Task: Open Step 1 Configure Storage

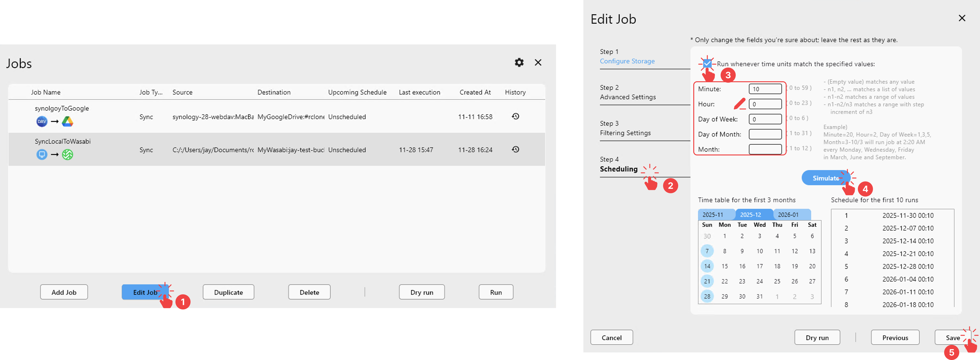Action: (627, 61)
